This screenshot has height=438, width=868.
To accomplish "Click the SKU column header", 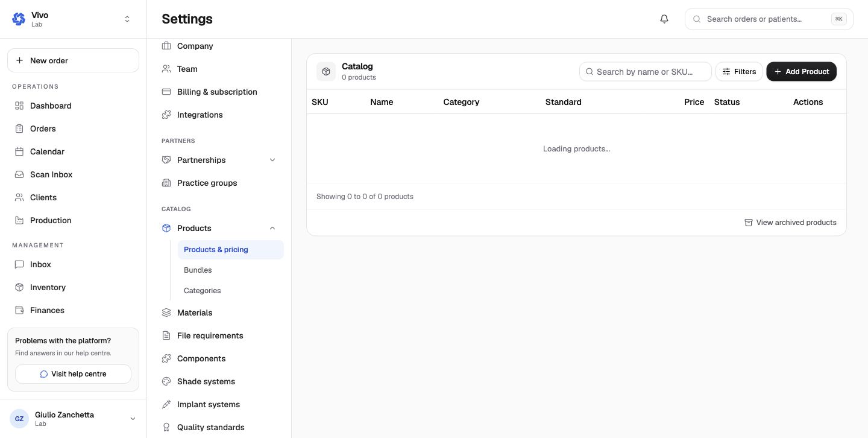I will [320, 102].
